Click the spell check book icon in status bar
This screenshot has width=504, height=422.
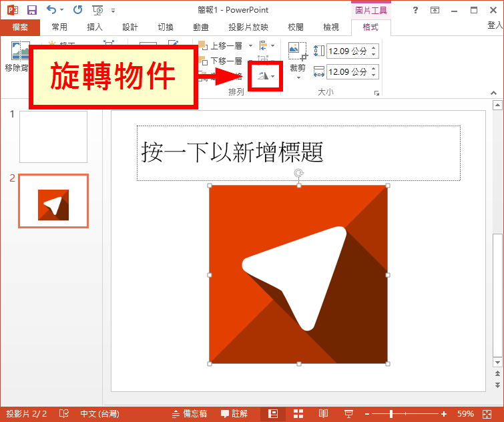click(x=64, y=413)
